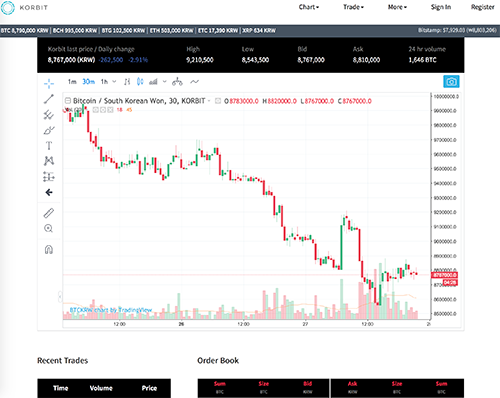Viewport: 500px width, 398px height.
Task: Click BTG 102,500 KRW ticker
Action: point(123,30)
